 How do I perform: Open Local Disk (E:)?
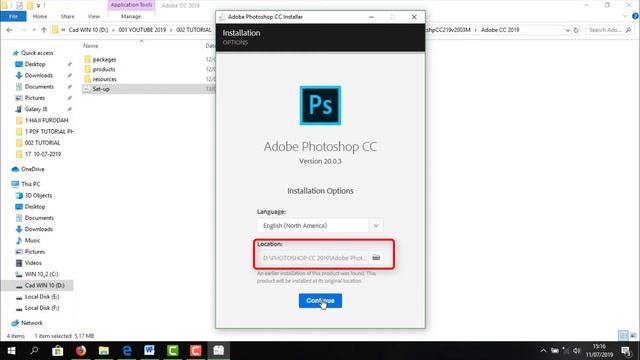42,297
